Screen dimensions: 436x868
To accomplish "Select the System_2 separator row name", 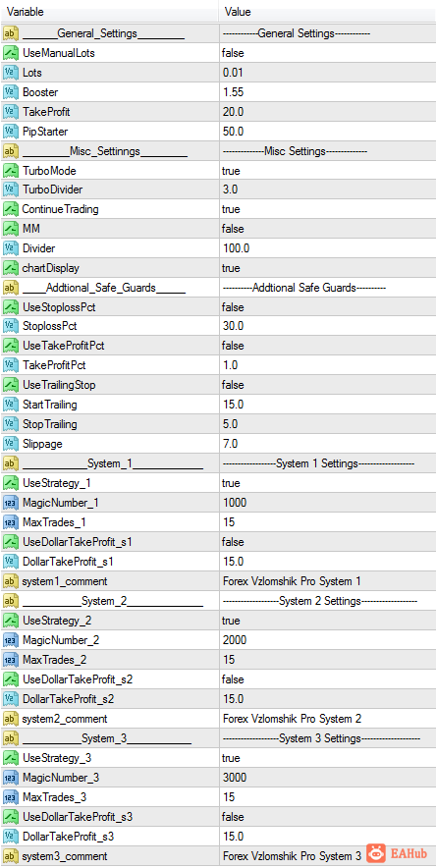I will point(113,601).
